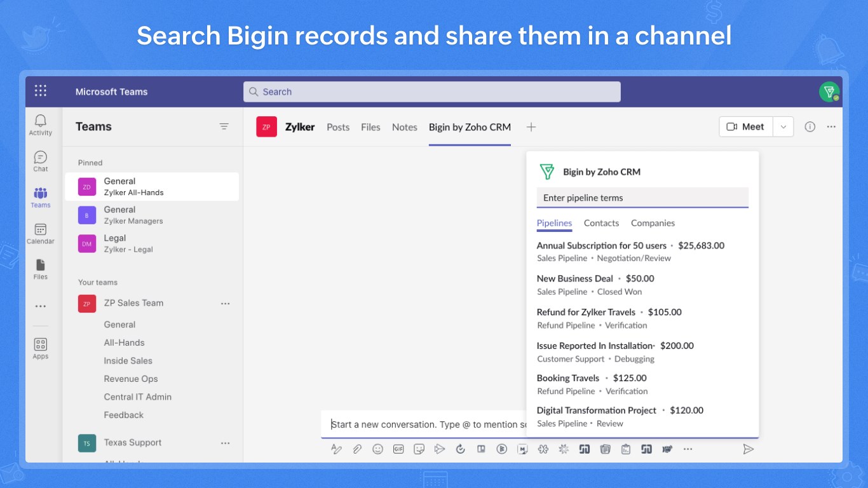Expand the Meet dropdown arrow

point(783,126)
